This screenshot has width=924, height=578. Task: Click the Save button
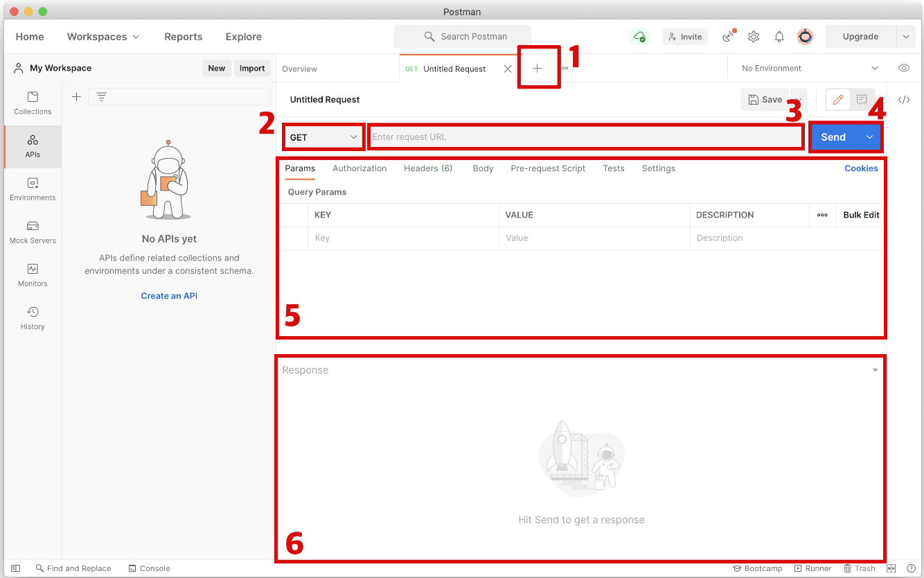coord(765,100)
